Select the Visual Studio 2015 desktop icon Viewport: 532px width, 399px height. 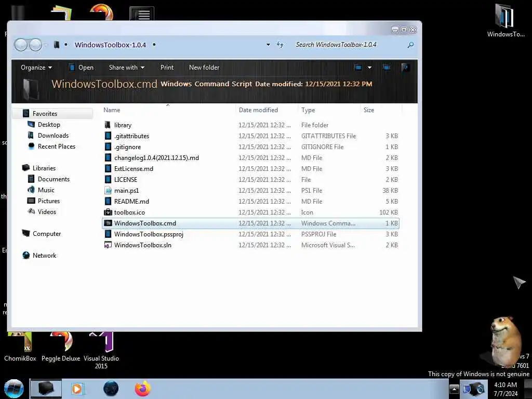coord(101,351)
